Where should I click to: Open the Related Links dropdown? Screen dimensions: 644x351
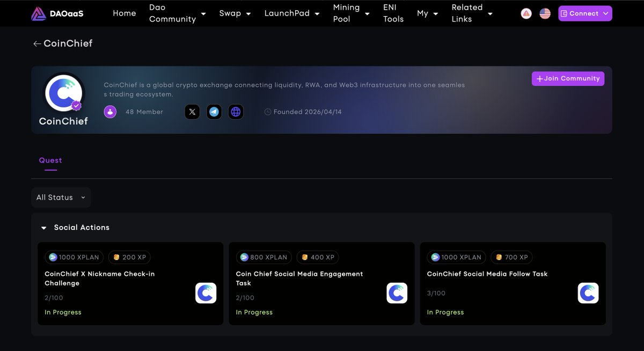[x=472, y=13]
